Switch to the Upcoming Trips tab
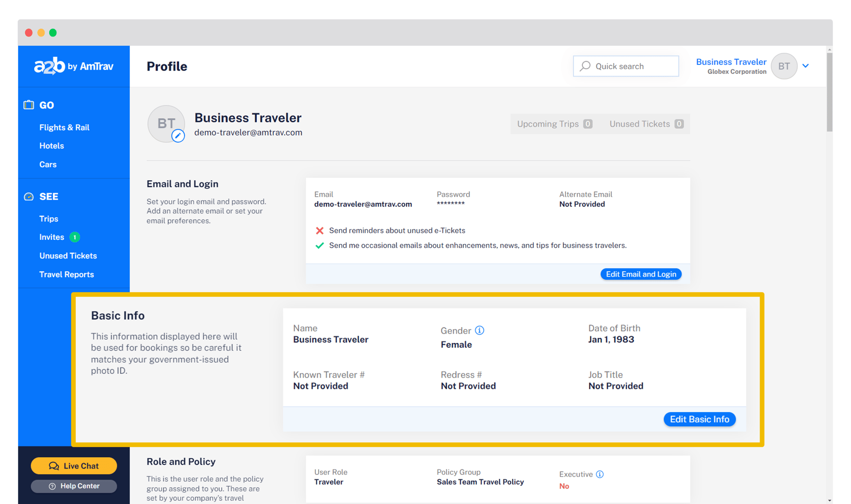Image resolution: width=851 pixels, height=504 pixels. click(553, 124)
